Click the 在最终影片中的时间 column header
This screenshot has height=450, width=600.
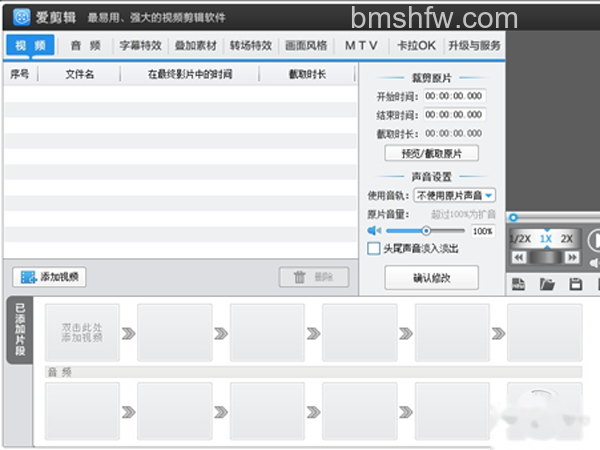[190, 74]
